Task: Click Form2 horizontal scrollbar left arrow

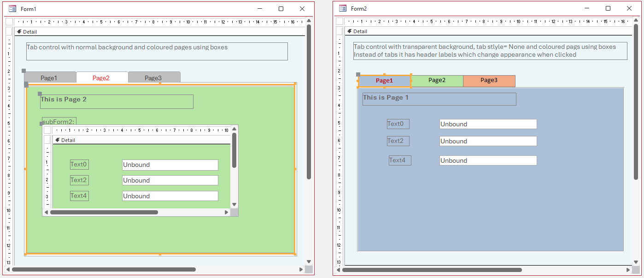Action: (338, 270)
